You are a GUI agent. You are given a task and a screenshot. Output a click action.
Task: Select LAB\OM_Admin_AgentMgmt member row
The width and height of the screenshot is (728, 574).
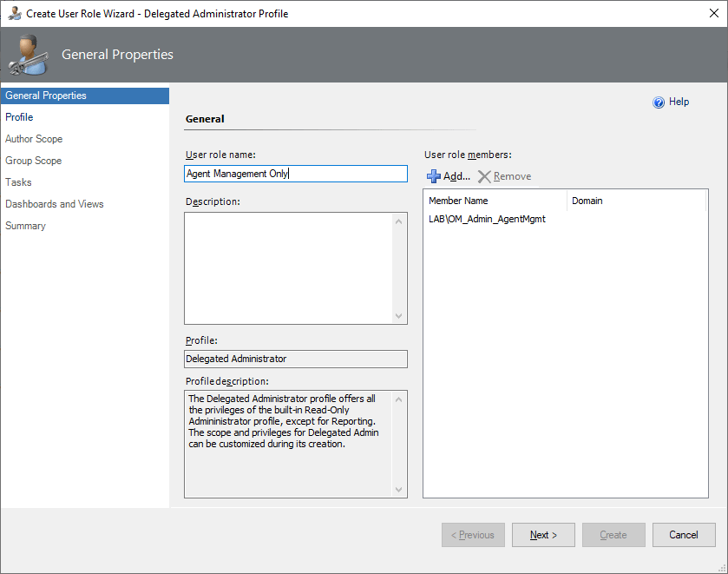pyautogui.click(x=487, y=220)
